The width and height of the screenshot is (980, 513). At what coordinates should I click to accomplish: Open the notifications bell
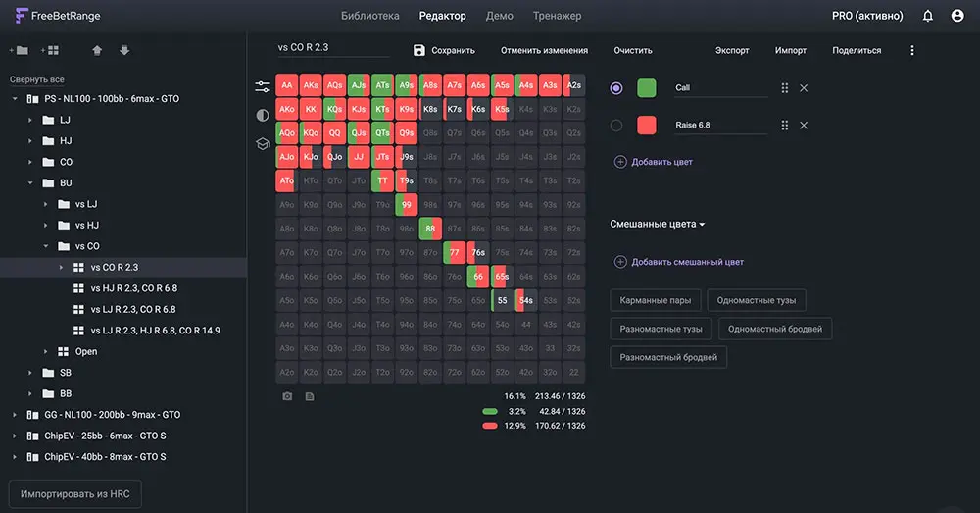coord(927,16)
